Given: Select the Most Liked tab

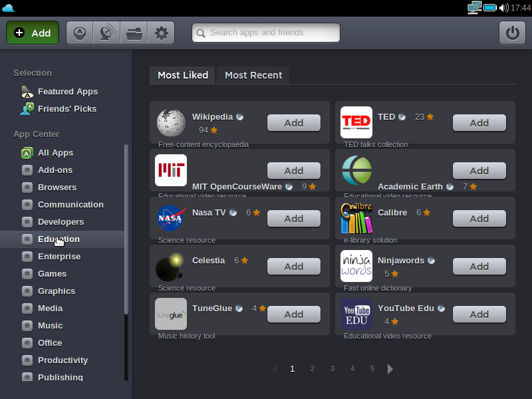Looking at the screenshot, I should click(183, 75).
